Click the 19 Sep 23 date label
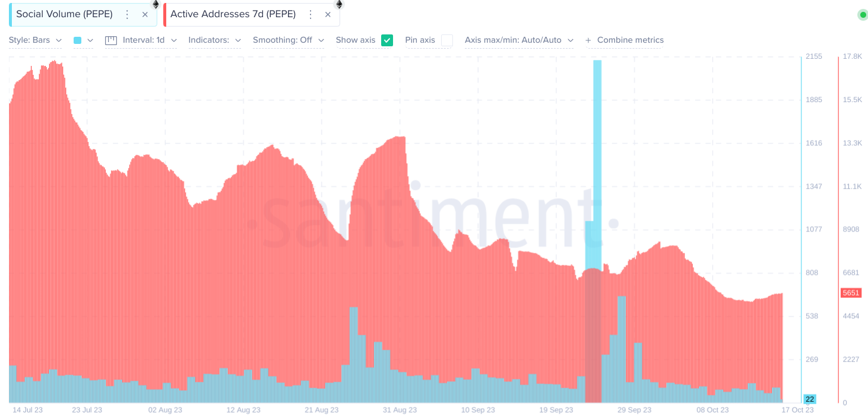 click(x=556, y=410)
